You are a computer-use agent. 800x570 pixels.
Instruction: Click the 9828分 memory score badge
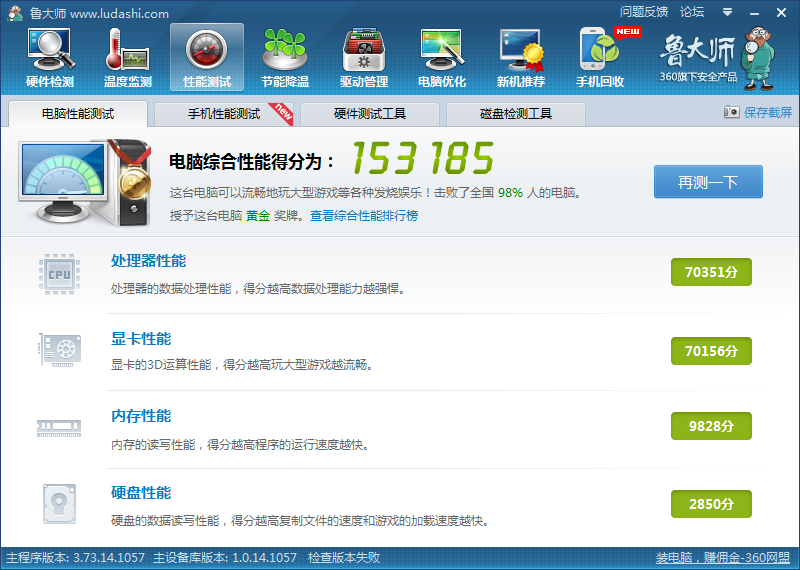coord(711,426)
